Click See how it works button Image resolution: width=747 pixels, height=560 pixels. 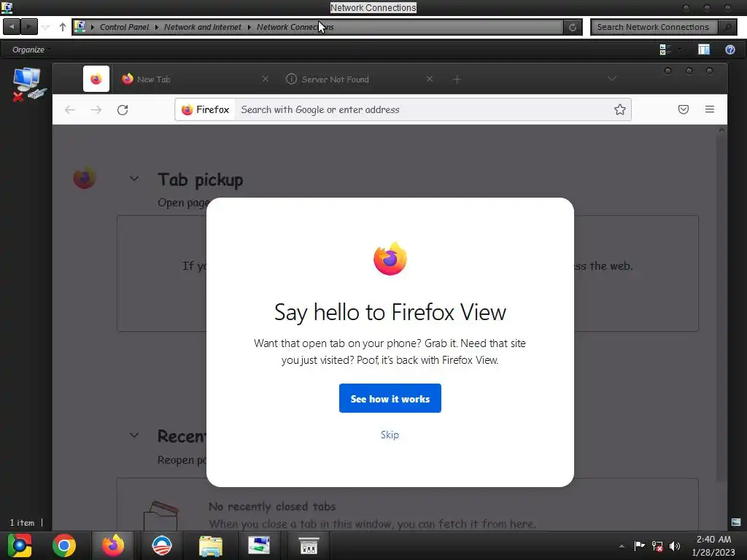[390, 399]
